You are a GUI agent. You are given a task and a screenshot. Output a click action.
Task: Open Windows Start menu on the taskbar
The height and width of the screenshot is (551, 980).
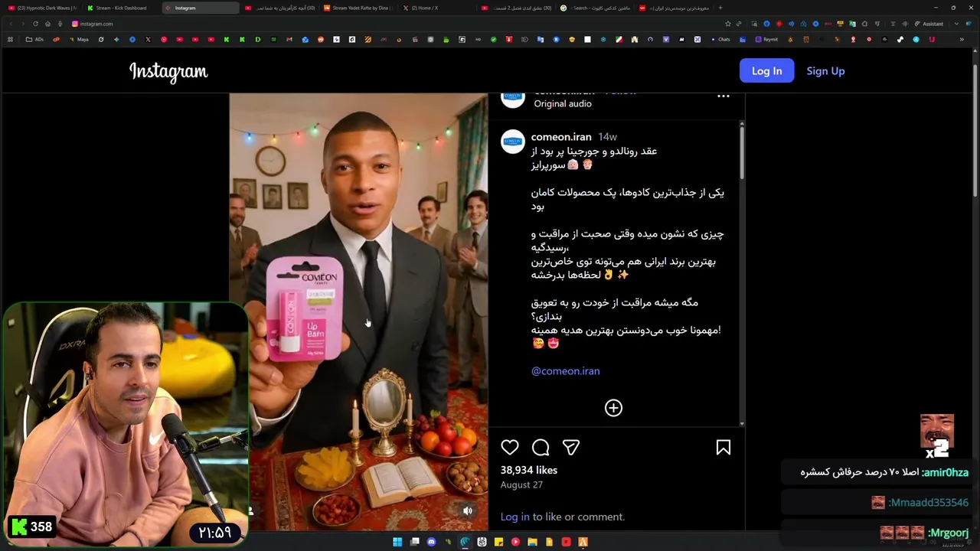click(x=397, y=542)
